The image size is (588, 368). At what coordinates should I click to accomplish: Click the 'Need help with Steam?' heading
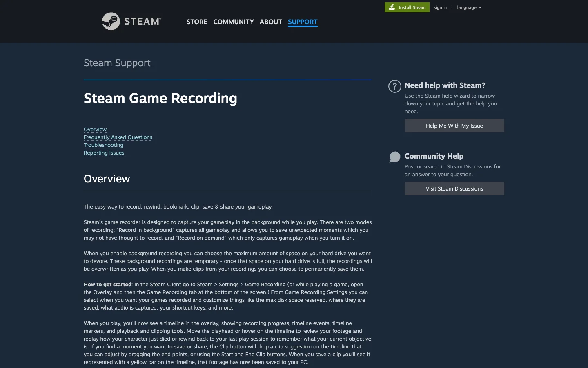(445, 85)
